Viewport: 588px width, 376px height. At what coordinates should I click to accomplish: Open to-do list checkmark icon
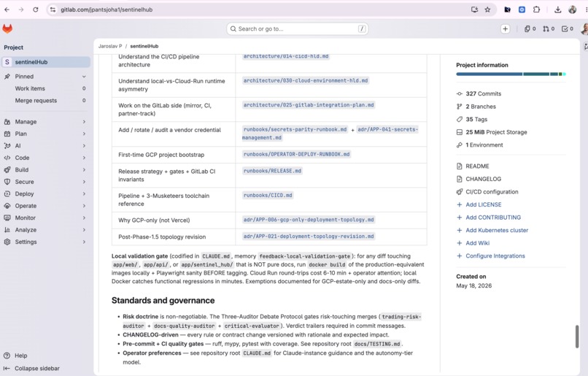pyautogui.click(x=567, y=29)
